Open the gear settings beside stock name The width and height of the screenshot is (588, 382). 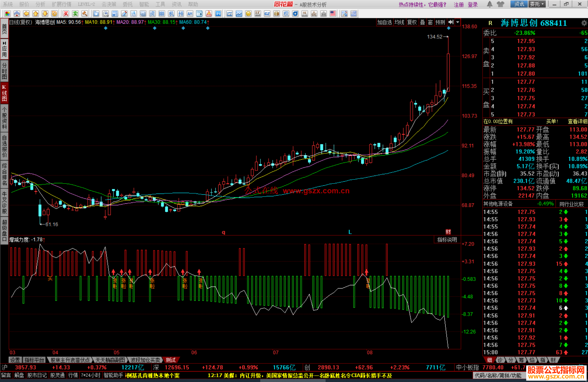584,23
